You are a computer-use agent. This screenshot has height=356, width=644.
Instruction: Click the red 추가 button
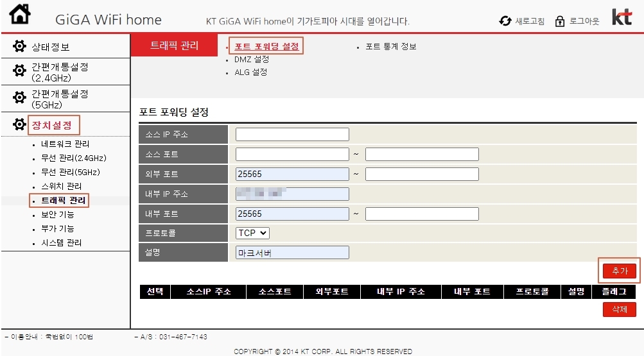click(620, 271)
